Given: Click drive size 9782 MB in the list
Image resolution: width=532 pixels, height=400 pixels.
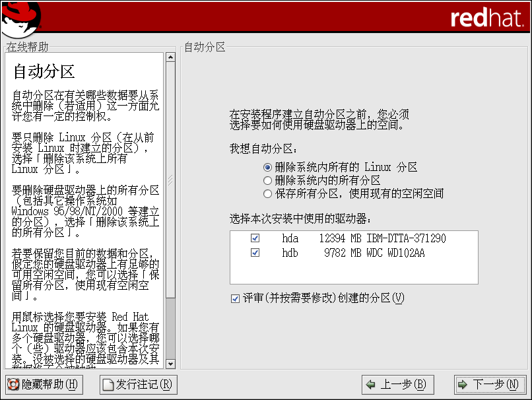Looking at the screenshot, I should (343, 253).
